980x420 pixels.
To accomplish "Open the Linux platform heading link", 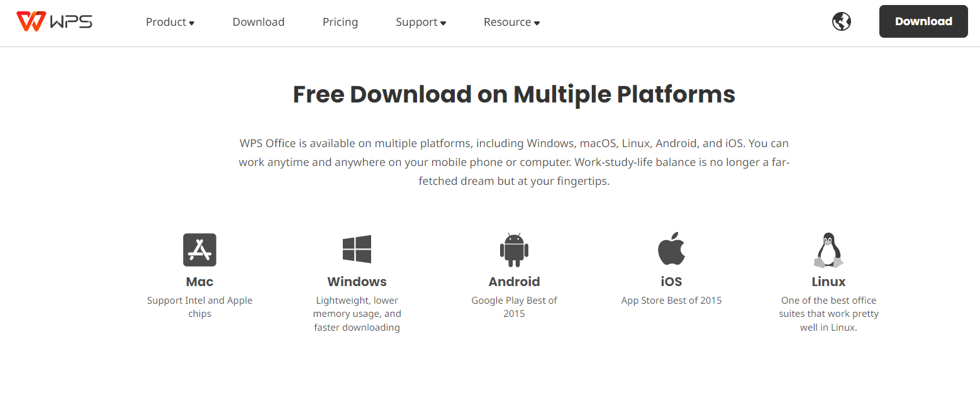I will pos(828,282).
